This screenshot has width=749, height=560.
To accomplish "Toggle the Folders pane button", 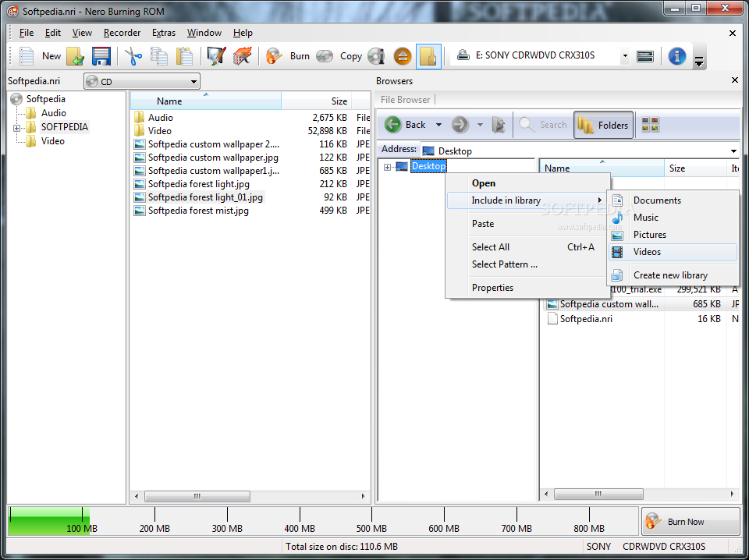I will (603, 125).
